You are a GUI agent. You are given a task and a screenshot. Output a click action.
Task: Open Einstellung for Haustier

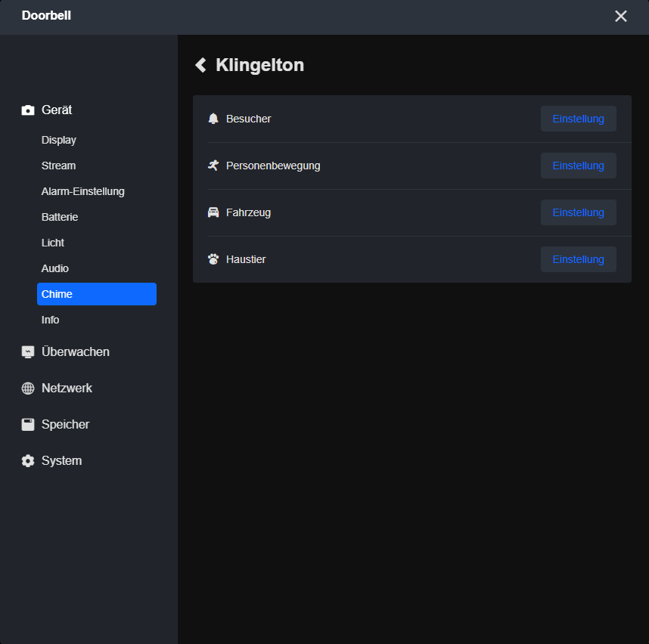pos(578,259)
